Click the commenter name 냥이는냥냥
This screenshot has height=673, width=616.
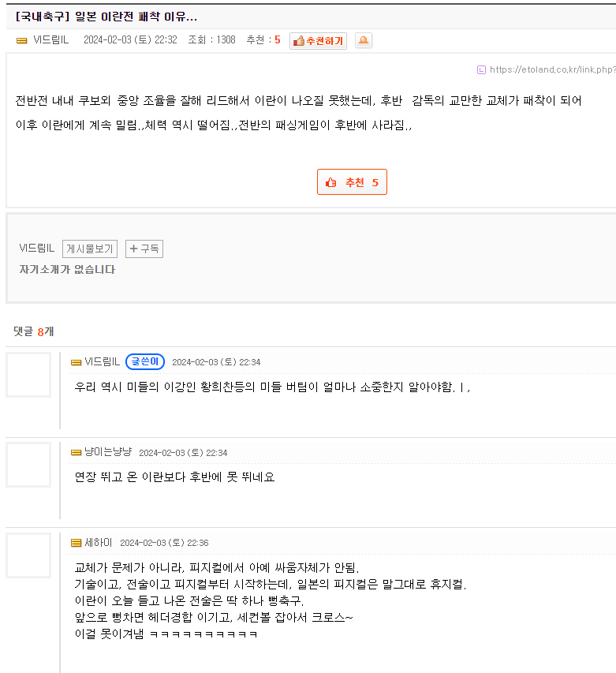108,452
